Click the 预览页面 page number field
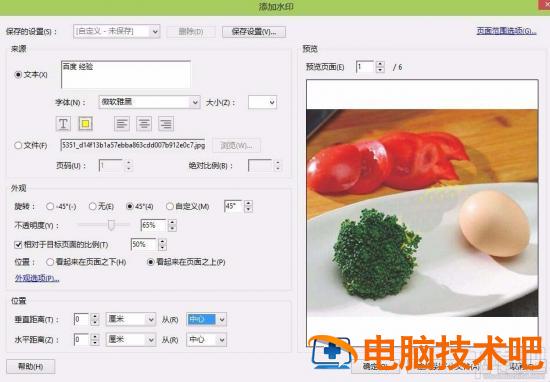 coord(365,67)
